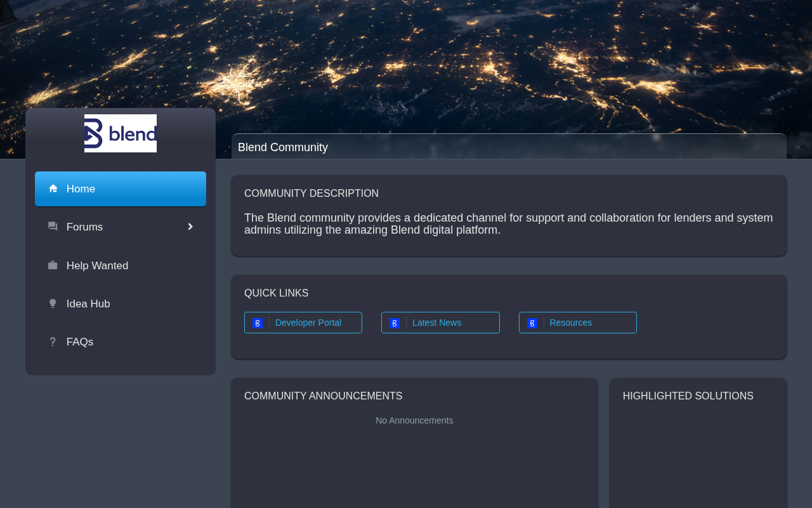Click the question mark icon beside FAQs
Screen dimensions: 812x508
[x=53, y=342]
